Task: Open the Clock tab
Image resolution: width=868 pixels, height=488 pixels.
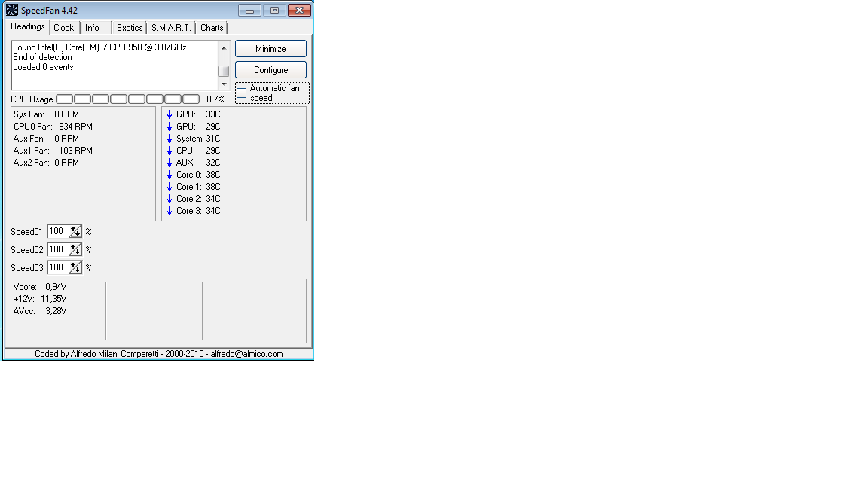Action: 63,28
